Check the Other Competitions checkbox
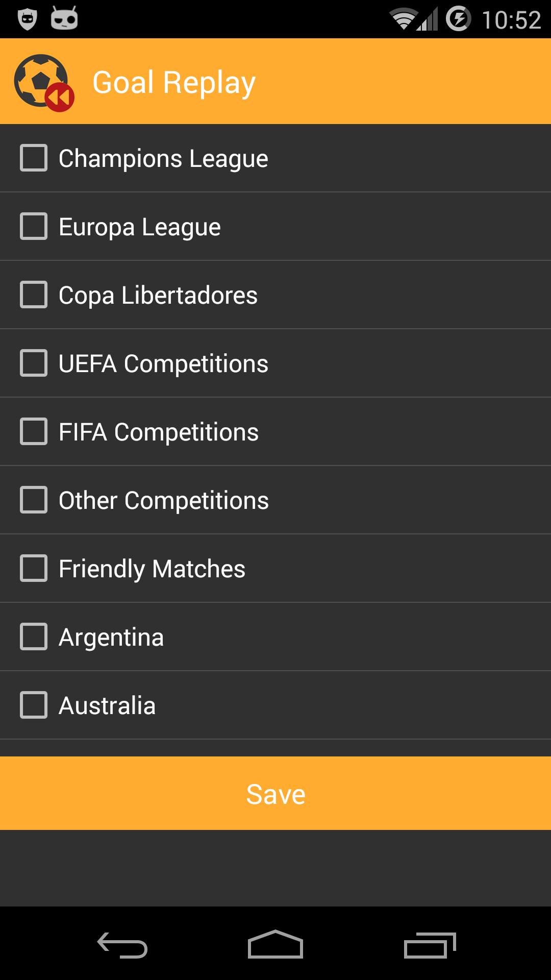Viewport: 551px width, 980px height. (34, 500)
